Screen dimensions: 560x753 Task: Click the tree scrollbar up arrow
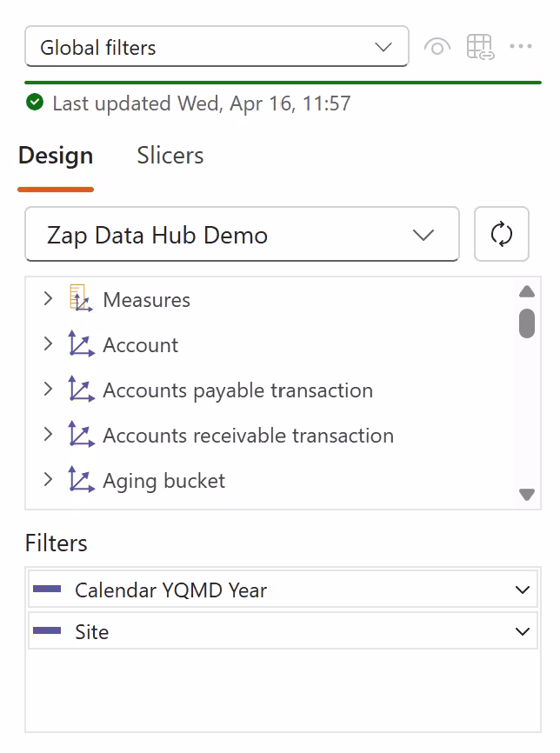(x=526, y=291)
